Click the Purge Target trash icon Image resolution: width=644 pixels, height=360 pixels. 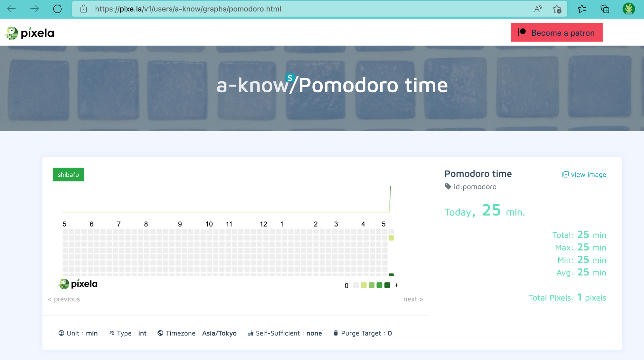(x=336, y=333)
